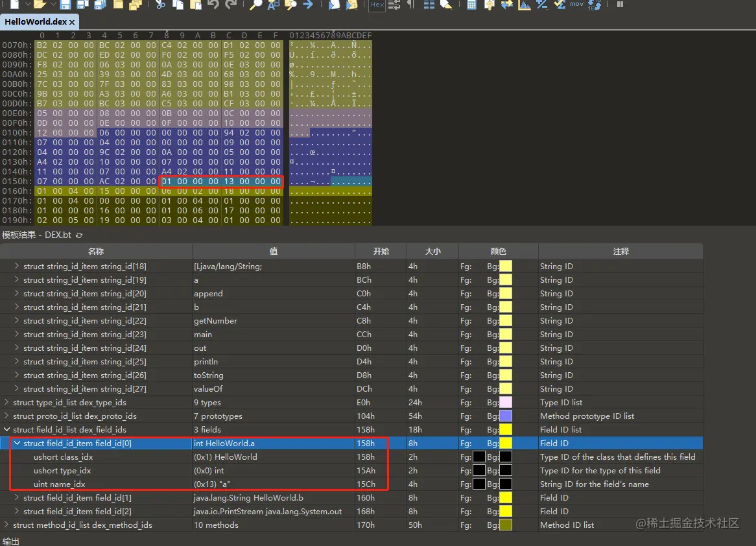
Task: Toggle the Hex edit-as mode button
Action: [x=377, y=5]
